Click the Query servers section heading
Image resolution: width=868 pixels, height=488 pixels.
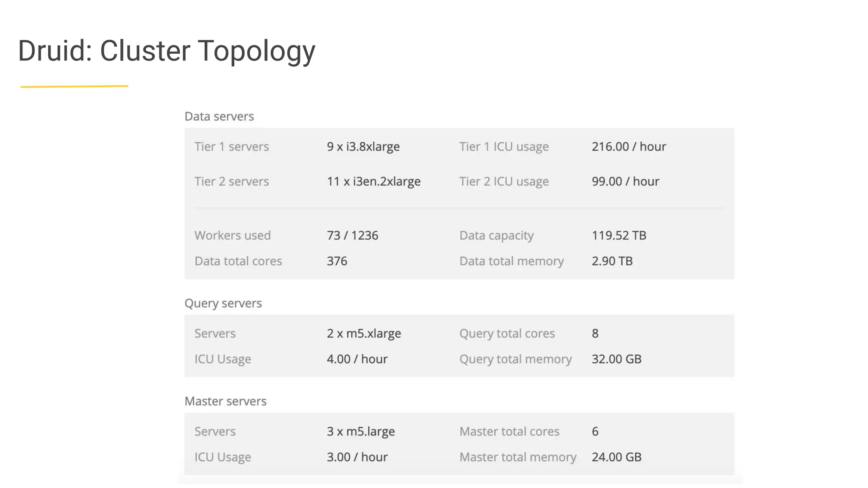click(x=223, y=303)
